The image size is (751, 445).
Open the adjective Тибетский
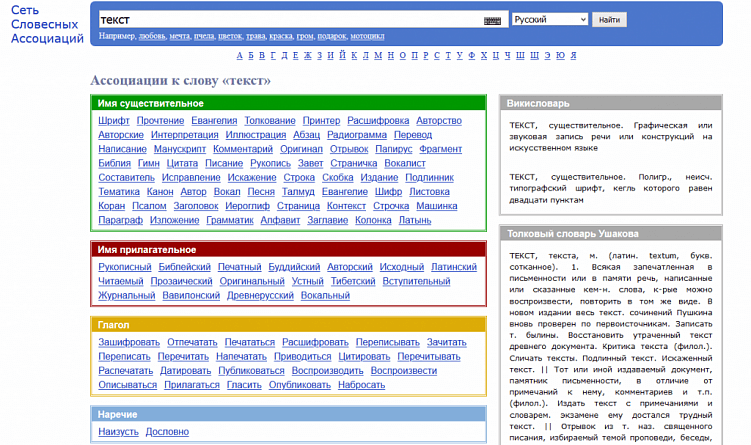click(x=353, y=281)
